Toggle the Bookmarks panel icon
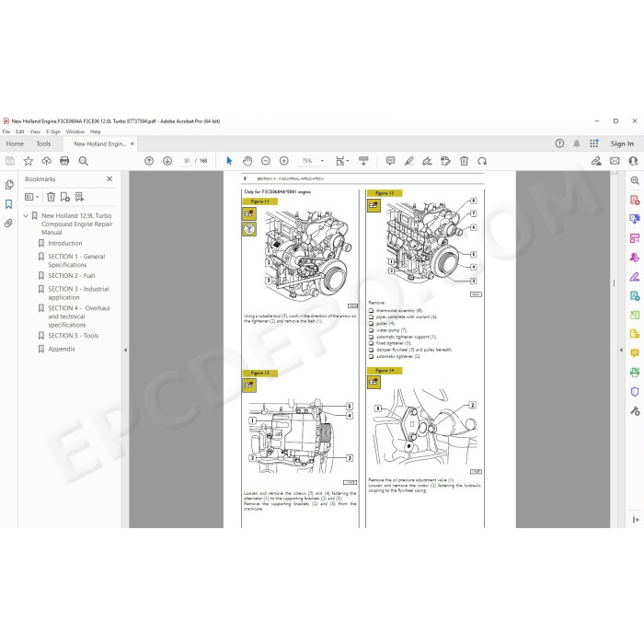 pyautogui.click(x=8, y=204)
